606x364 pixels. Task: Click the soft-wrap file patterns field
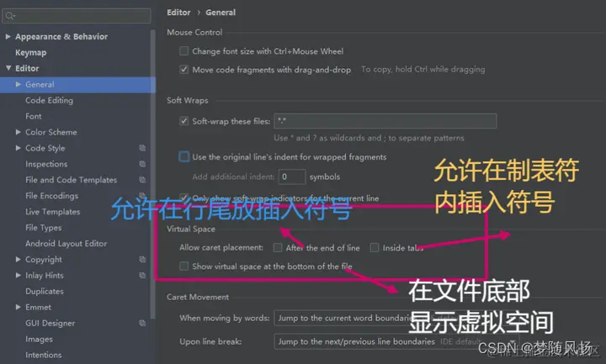[385, 121]
